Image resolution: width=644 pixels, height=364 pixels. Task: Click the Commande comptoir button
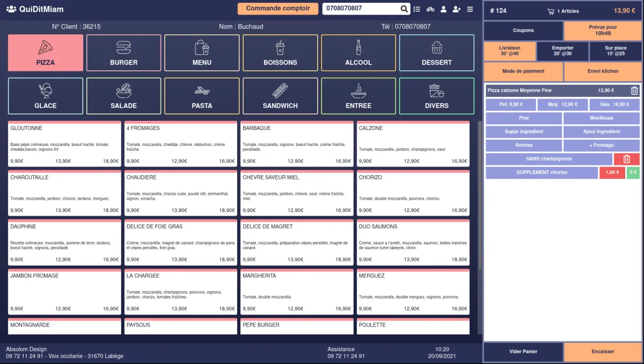(278, 9)
